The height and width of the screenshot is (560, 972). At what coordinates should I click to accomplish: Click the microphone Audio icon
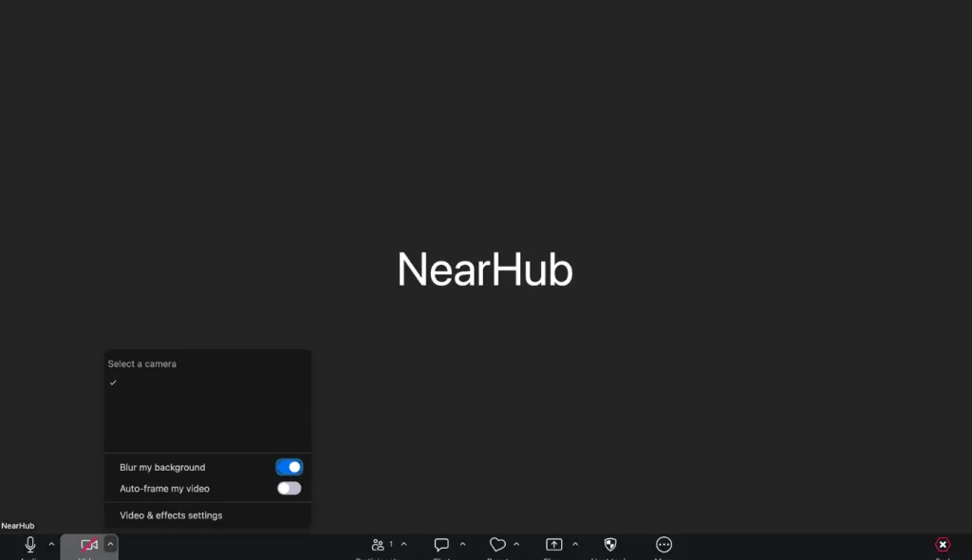click(x=29, y=545)
